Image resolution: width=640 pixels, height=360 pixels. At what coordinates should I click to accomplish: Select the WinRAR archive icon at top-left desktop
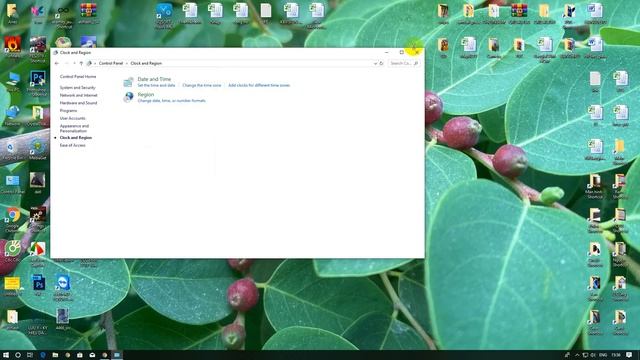88,13
